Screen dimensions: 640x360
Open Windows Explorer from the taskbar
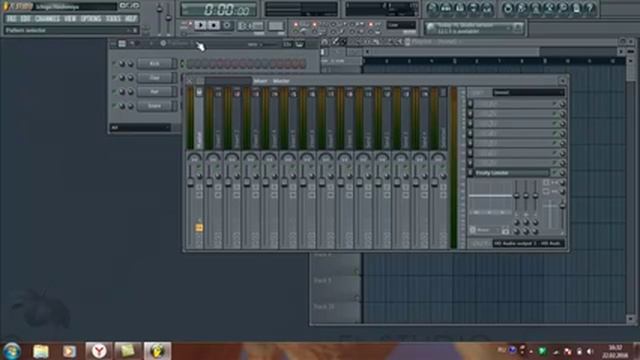click(41, 351)
